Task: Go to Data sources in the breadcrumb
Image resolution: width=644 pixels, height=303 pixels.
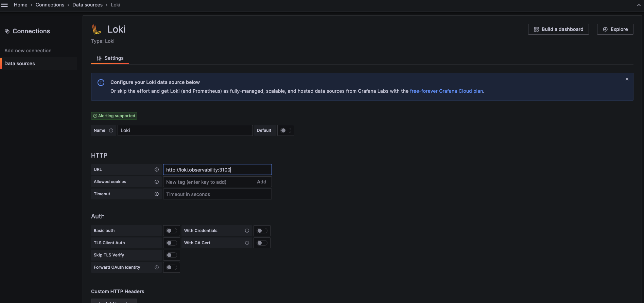Action: [87, 5]
